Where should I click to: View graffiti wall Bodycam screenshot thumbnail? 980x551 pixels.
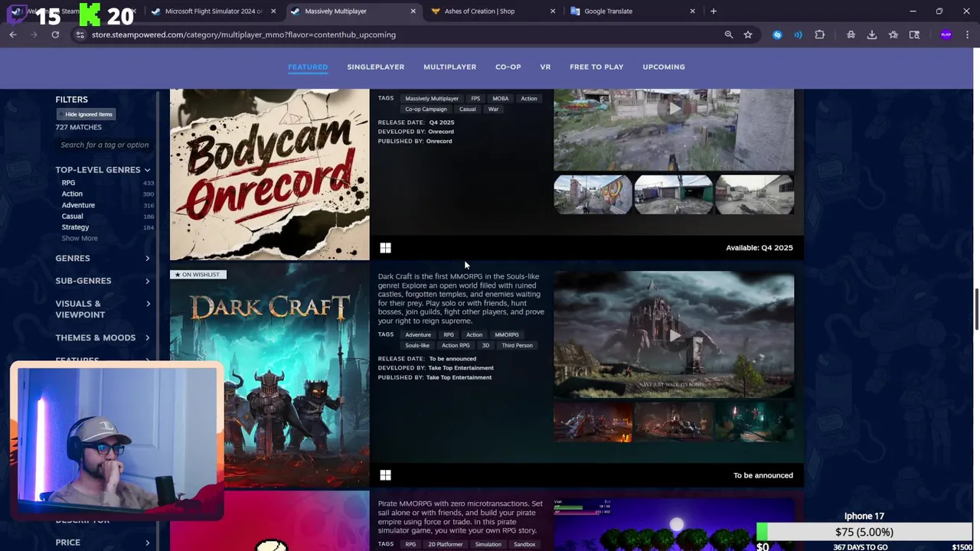pyautogui.click(x=593, y=194)
